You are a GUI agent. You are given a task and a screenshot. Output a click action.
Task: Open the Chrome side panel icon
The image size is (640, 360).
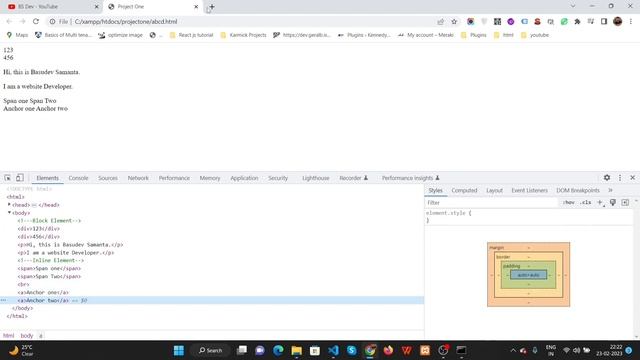[604, 21]
